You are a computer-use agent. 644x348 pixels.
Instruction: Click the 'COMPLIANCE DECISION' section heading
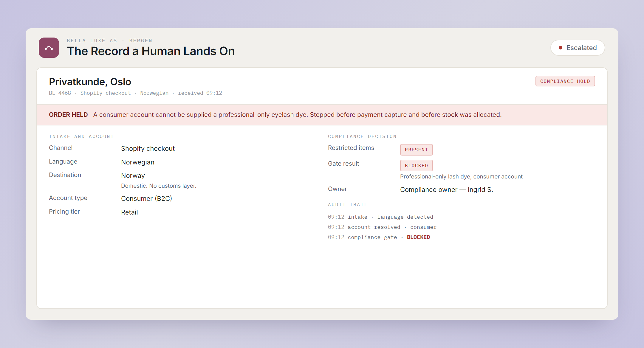click(x=362, y=136)
